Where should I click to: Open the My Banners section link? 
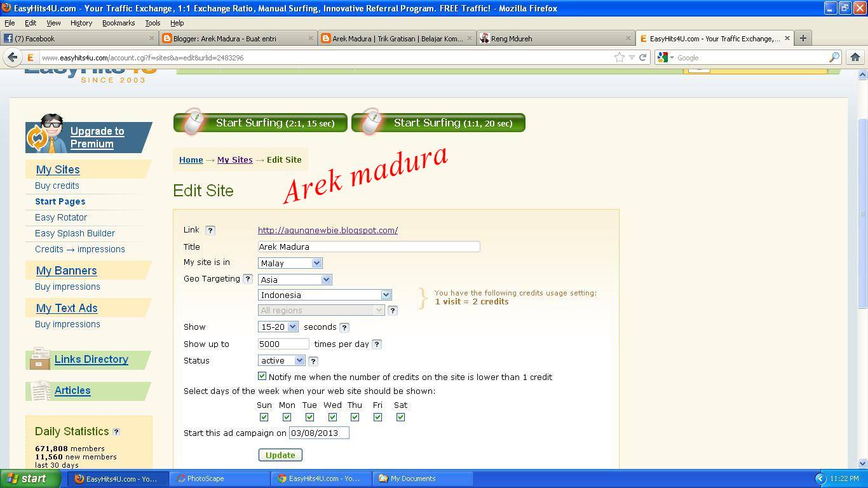pos(67,271)
